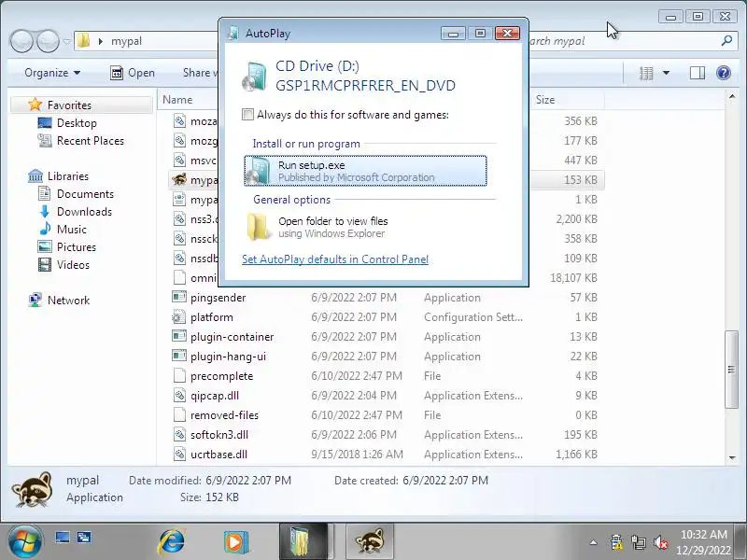Viewport: 747px width, 560px height.
Task: Select the qipcap.dll file icon
Action: point(179,395)
